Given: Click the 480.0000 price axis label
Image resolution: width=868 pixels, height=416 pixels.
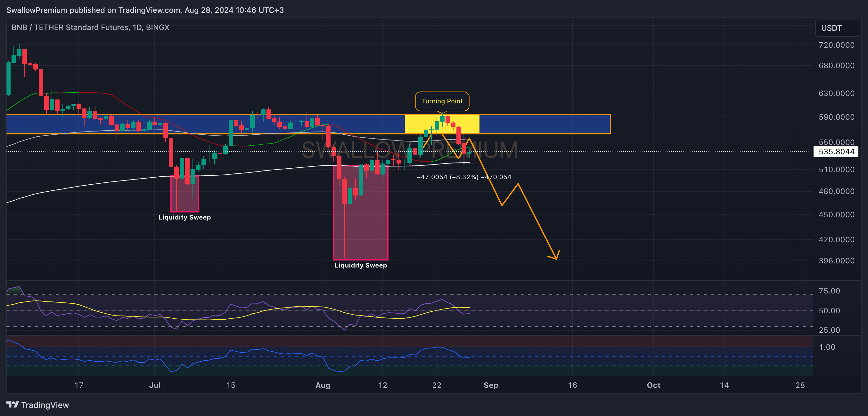Looking at the screenshot, I should pos(836,191).
